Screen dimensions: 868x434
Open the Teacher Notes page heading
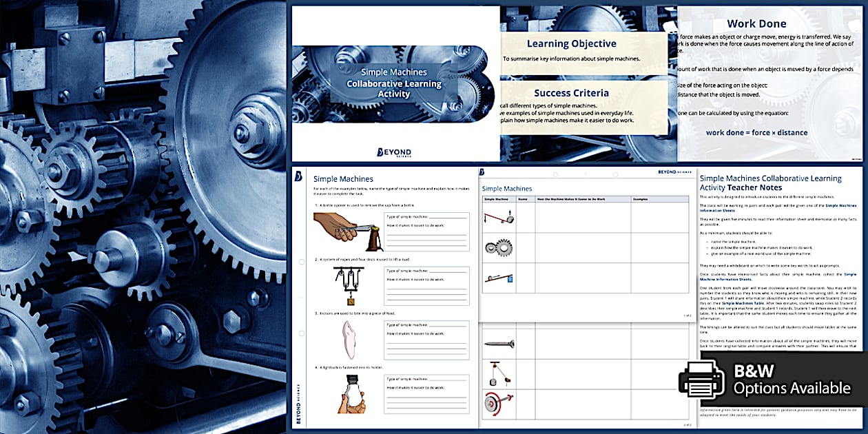pos(770,183)
